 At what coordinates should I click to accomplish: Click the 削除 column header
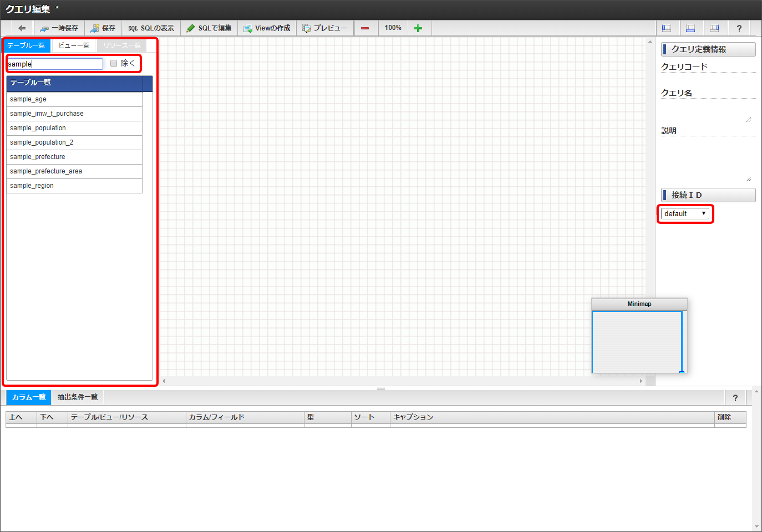pos(730,417)
